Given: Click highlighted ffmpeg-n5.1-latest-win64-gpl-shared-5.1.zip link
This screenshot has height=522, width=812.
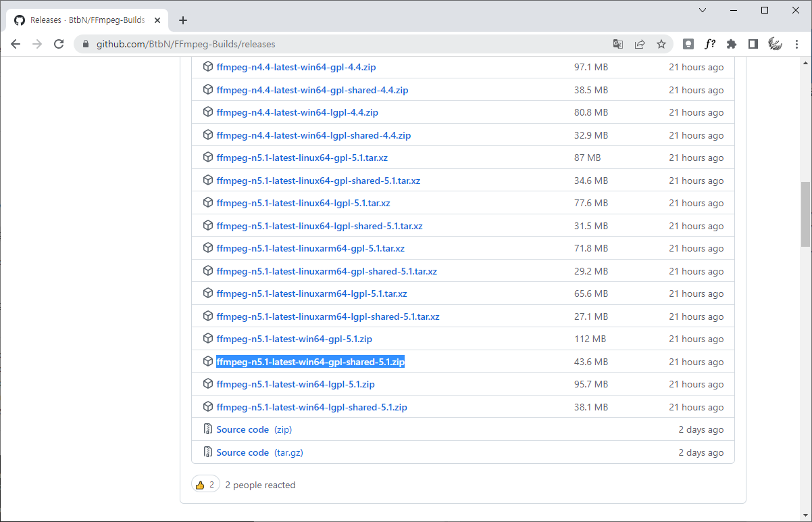Looking at the screenshot, I should [310, 362].
